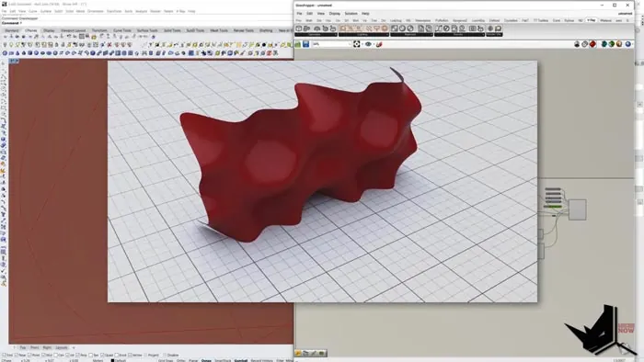
Task: Toggle the Quad osnap checkbox
Action: pos(102,355)
